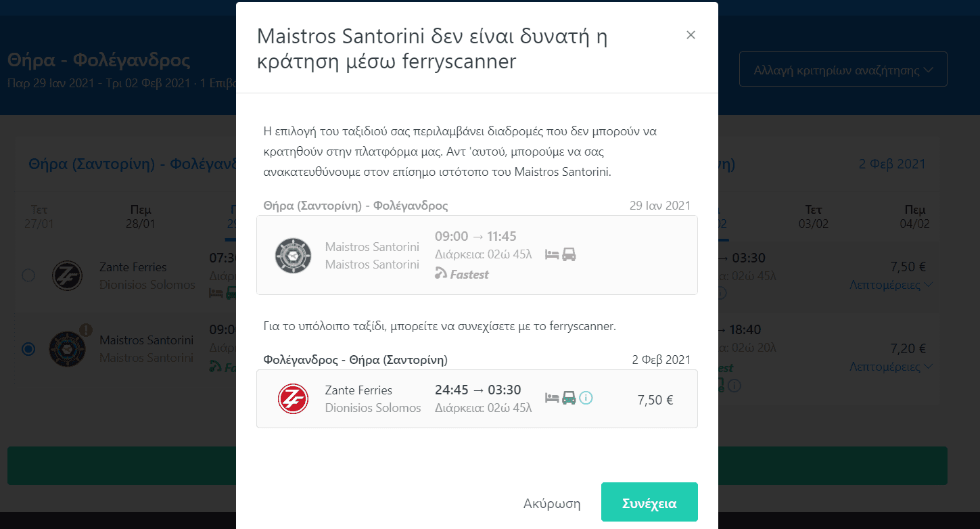Expand Λεπτομέρειες for the 7,20 € trip
Screen dimensions: 980x529
(x=891, y=367)
